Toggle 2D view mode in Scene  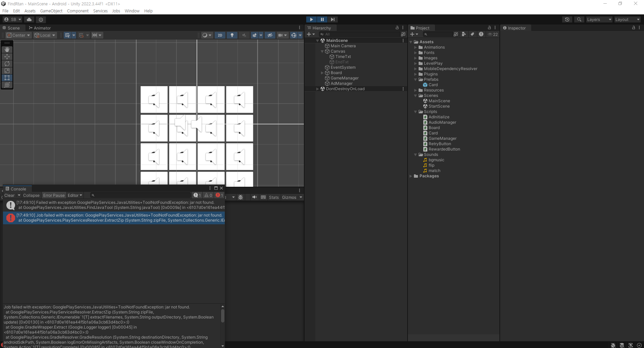coord(220,35)
